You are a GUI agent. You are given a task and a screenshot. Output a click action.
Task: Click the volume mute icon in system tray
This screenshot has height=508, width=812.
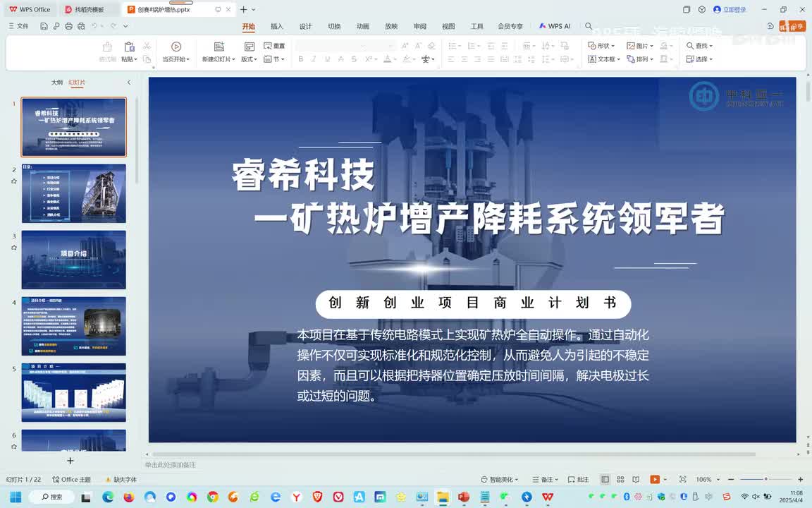(x=756, y=497)
